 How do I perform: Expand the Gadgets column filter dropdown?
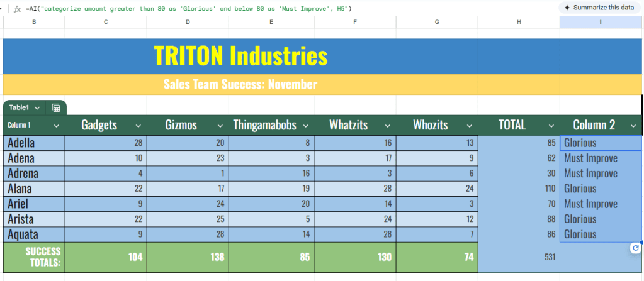[138, 125]
